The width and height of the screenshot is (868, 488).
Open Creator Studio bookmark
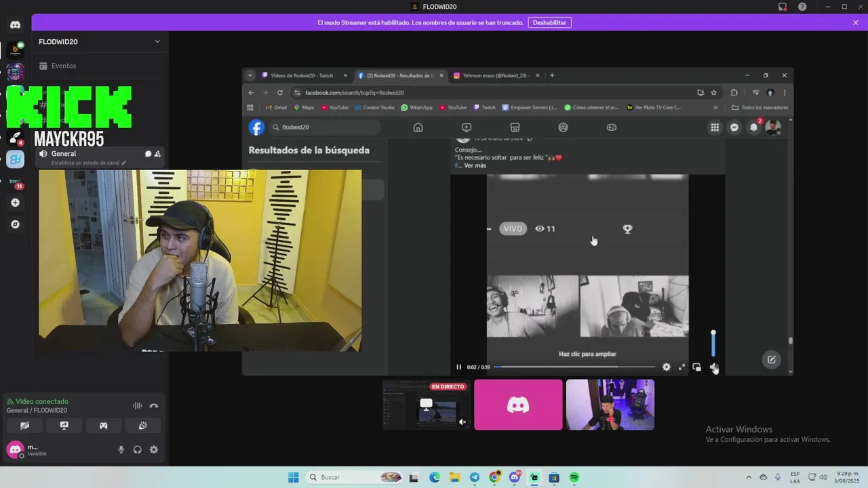(374, 107)
